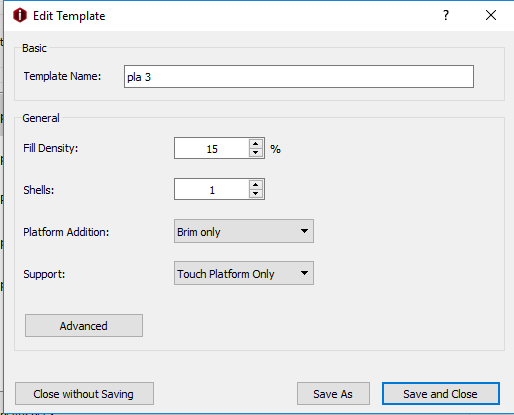This screenshot has width=514, height=415.
Task: Increase Fill Density with up arrow
Action: coord(256,144)
